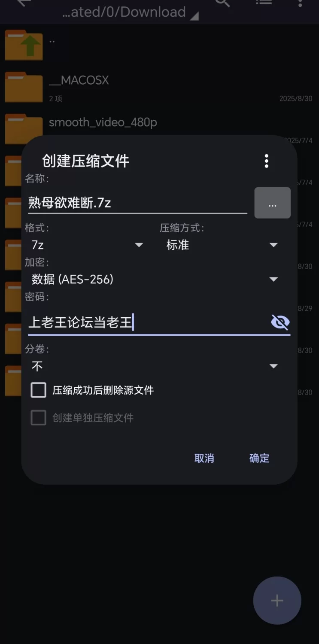Enable "压缩成功后删除源文件" checkbox
319x644 pixels.
(39, 390)
